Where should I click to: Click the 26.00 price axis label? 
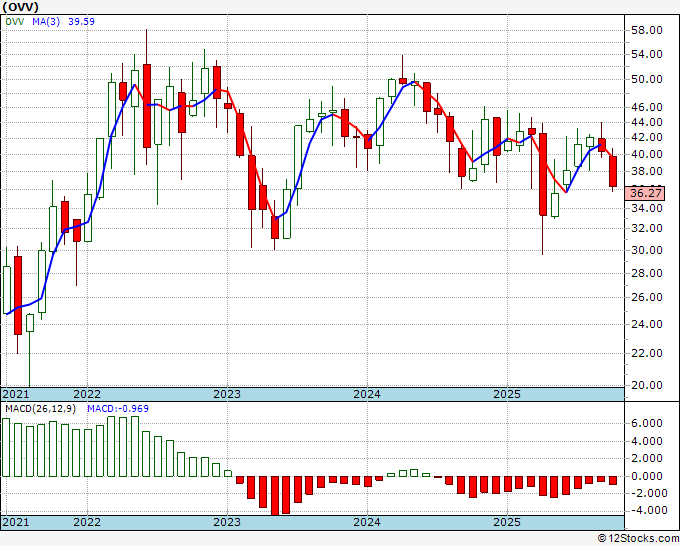pos(647,298)
